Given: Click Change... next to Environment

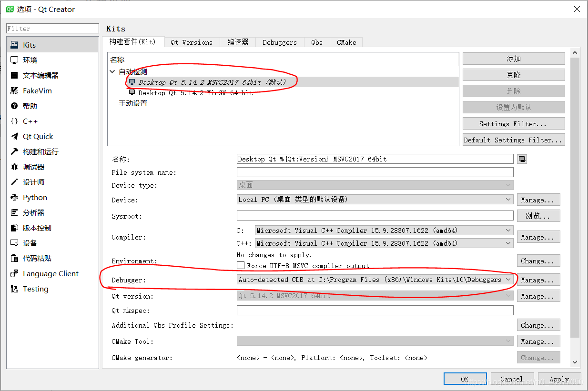Looking at the screenshot, I should (x=538, y=261).
